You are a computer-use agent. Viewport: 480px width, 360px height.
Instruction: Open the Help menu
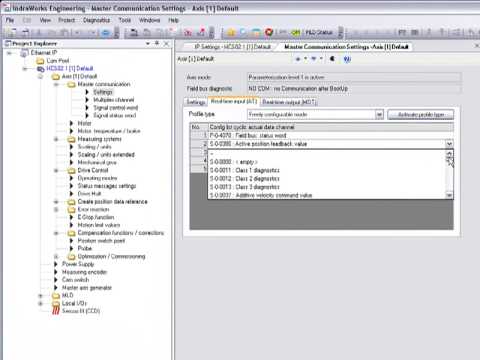[173, 20]
